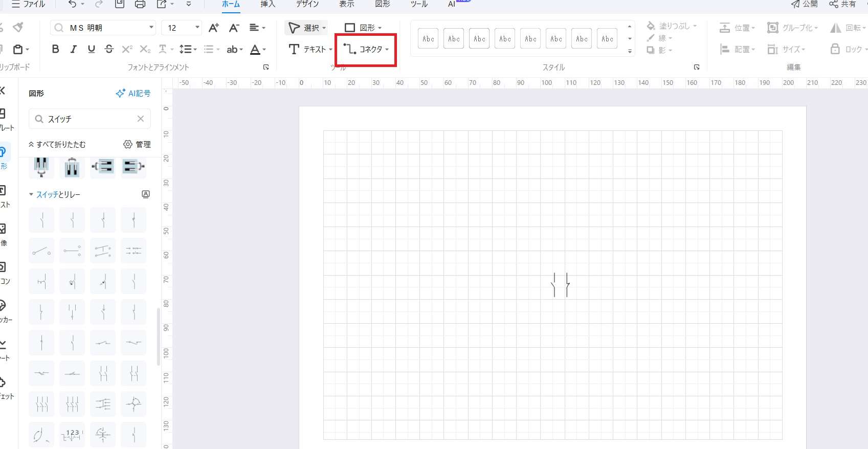Open the グループ化 group dropdown
The width and height of the screenshot is (868, 449).
tap(793, 28)
